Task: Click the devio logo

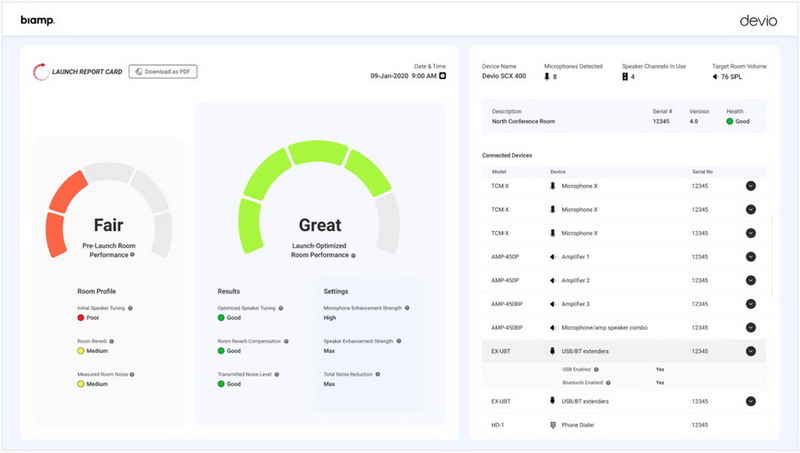Action: point(758,20)
